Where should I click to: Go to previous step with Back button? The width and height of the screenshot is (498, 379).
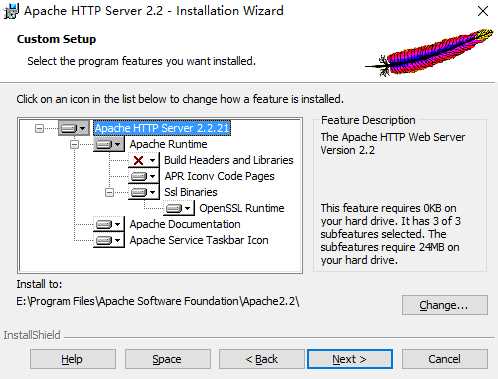(x=262, y=359)
